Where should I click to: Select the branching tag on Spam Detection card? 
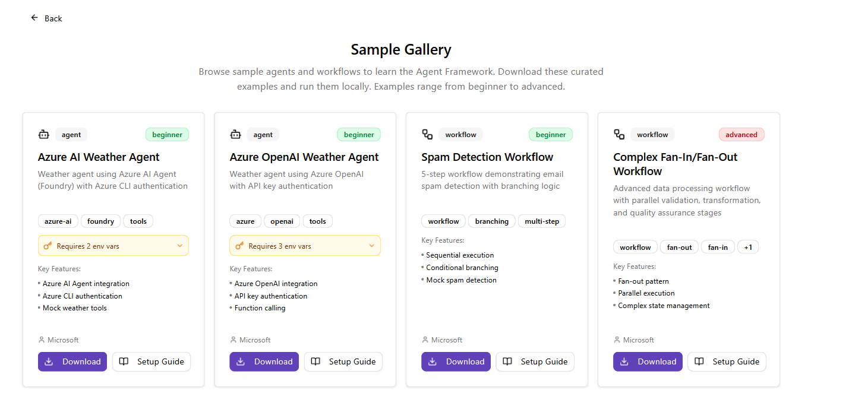tap(491, 221)
